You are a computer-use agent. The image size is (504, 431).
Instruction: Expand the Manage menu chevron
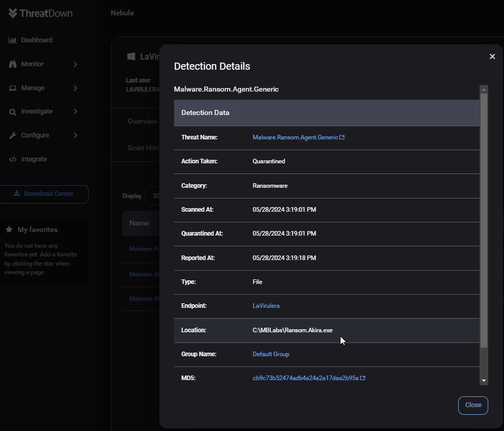coord(75,88)
